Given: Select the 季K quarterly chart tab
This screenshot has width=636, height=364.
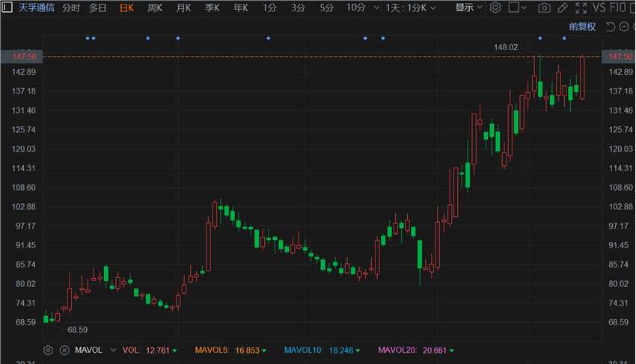Looking at the screenshot, I should coord(212,7).
